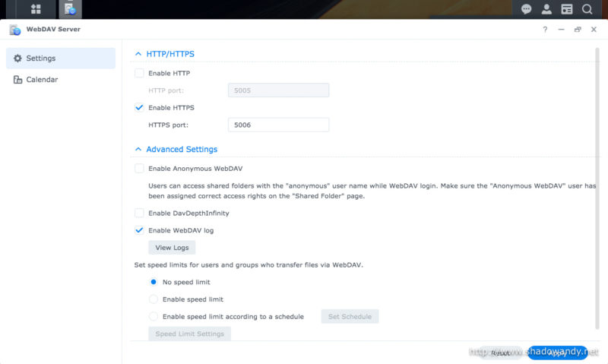The image size is (608, 364).
Task: Select speed limit according to a schedule
Action: (154, 317)
